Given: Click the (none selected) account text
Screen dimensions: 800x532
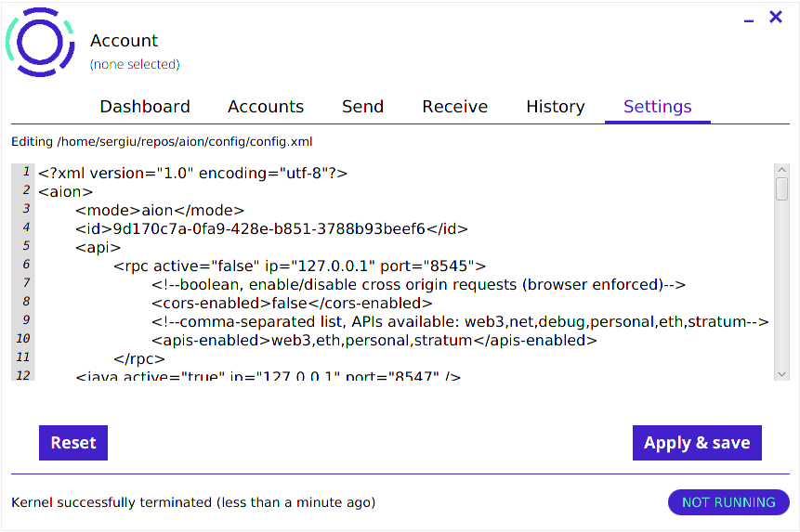Looking at the screenshot, I should [135, 64].
